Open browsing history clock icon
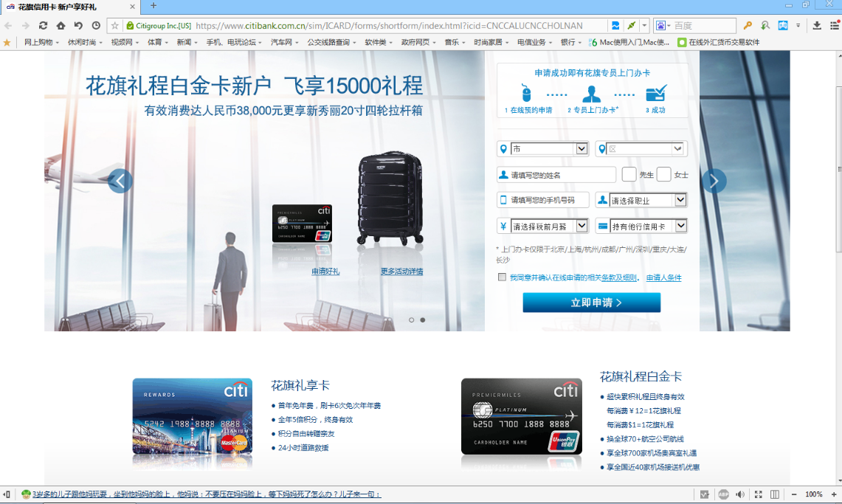The image size is (842, 504). 96,26
